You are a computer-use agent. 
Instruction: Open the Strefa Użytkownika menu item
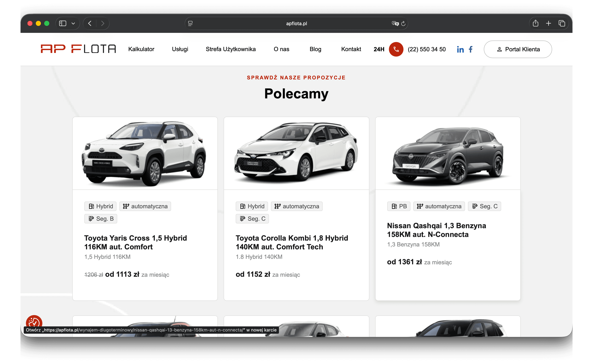231,49
